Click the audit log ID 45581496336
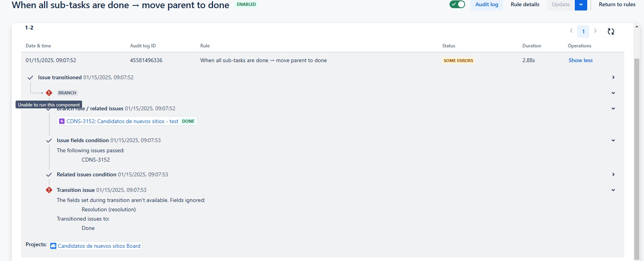This screenshot has width=644, height=261. [x=146, y=60]
